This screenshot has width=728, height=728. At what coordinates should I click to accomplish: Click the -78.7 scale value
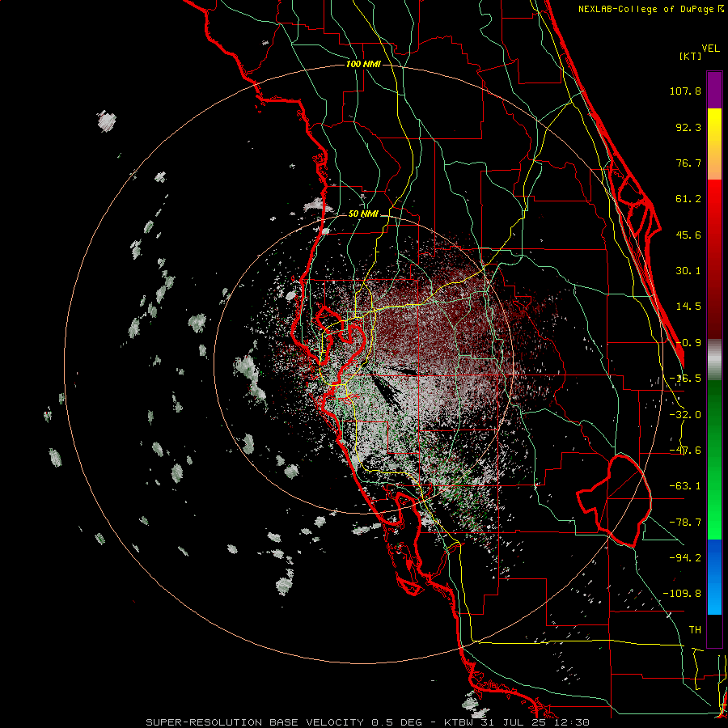click(685, 523)
